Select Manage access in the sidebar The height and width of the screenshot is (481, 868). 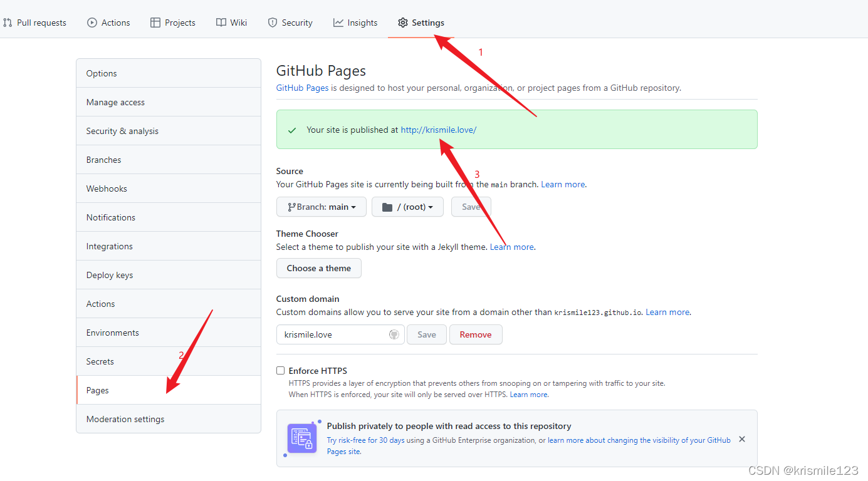point(169,102)
